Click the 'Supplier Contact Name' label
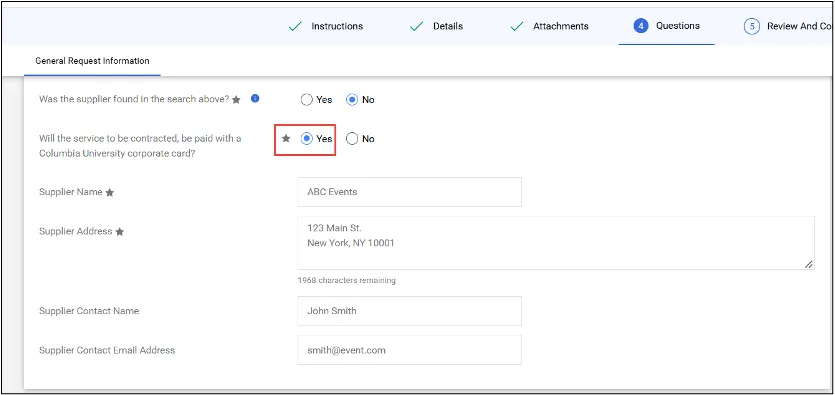835x395 pixels. click(x=89, y=311)
